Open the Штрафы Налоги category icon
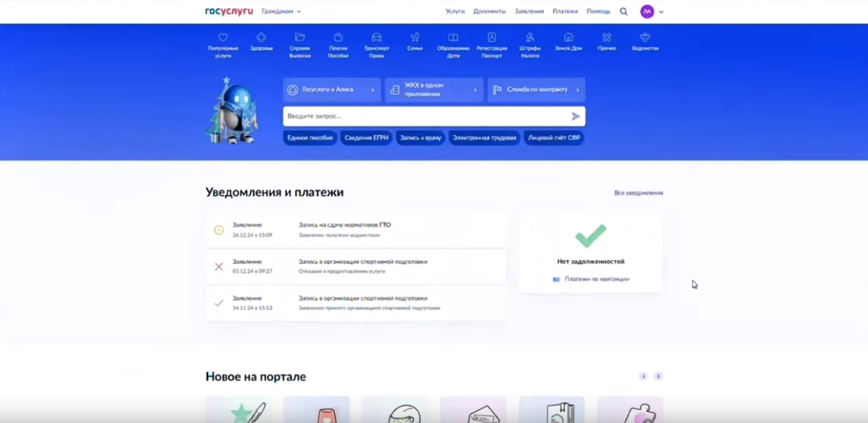This screenshot has height=423, width=868. [530, 38]
